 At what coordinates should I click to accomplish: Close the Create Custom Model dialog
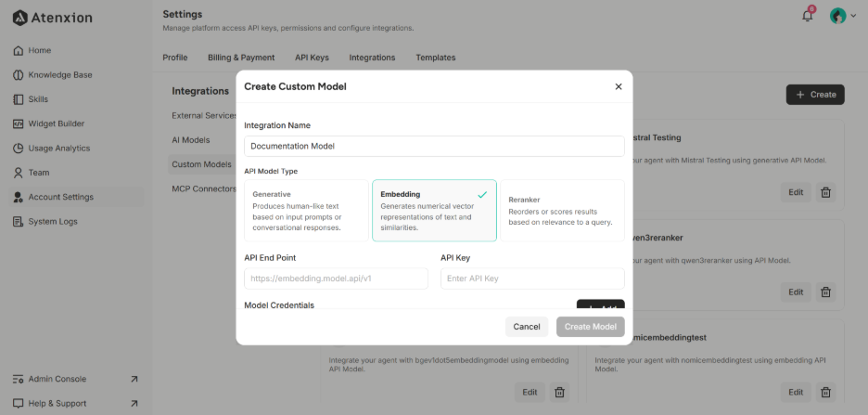pos(619,86)
